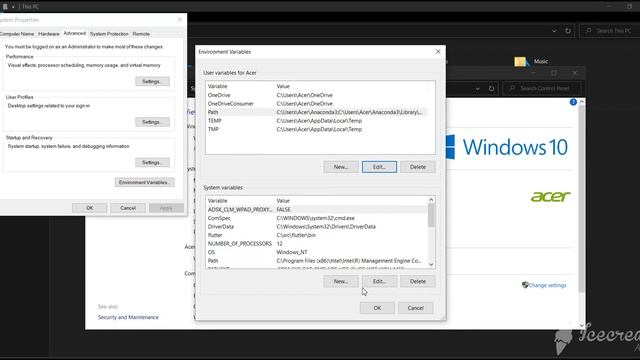Select flutter system variable row
The height and width of the screenshot is (360, 640).
click(x=317, y=235)
